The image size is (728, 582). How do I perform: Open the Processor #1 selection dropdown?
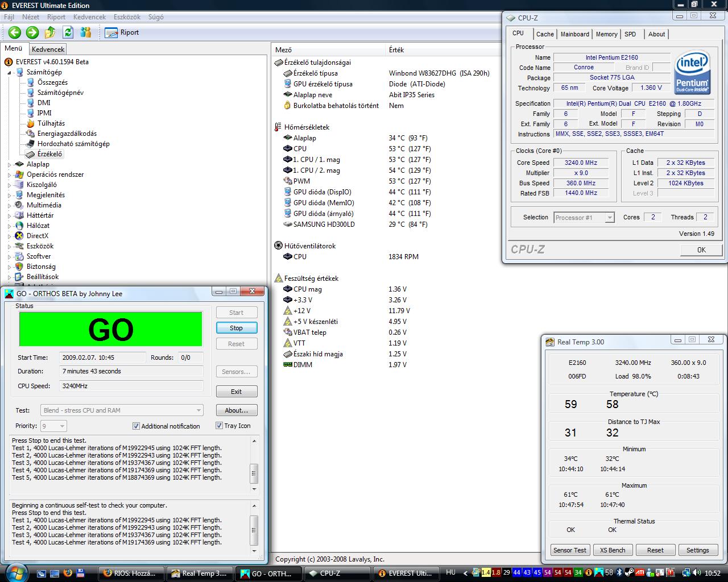point(584,218)
